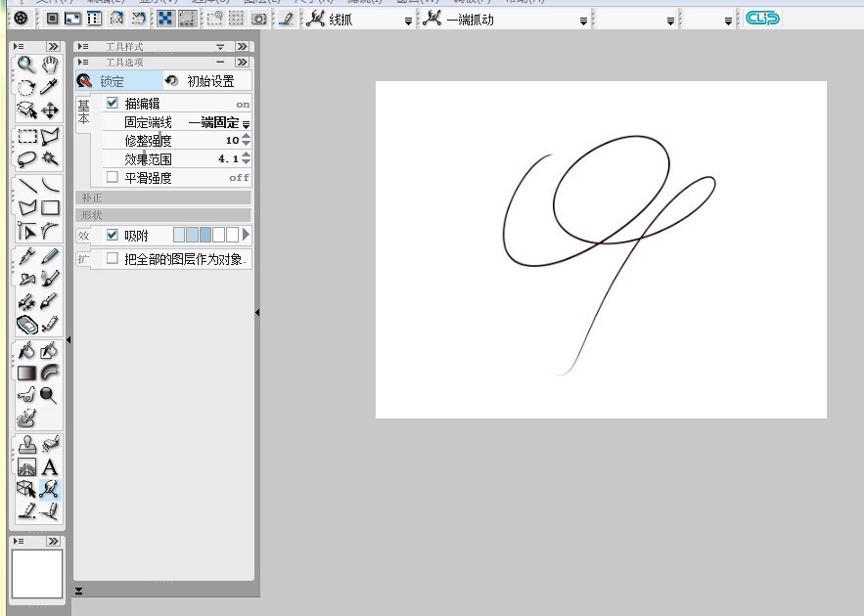This screenshot has width=864, height=616.
Task: Pick the eyedropper tool
Action: [50, 88]
